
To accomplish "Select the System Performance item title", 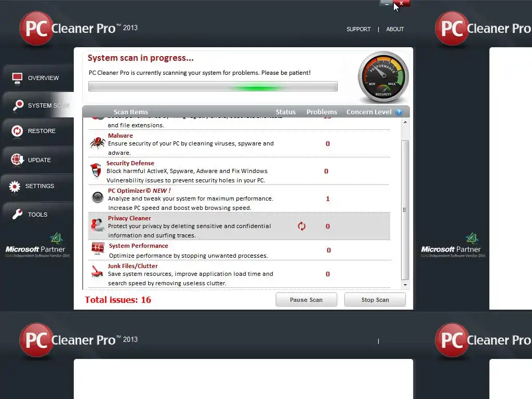I will [x=138, y=246].
